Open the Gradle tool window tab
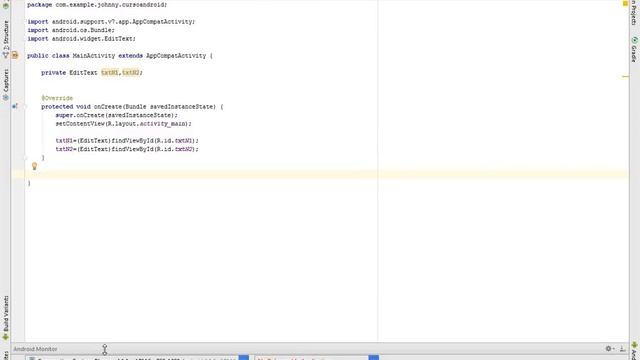The height and width of the screenshot is (360, 640). click(x=634, y=50)
